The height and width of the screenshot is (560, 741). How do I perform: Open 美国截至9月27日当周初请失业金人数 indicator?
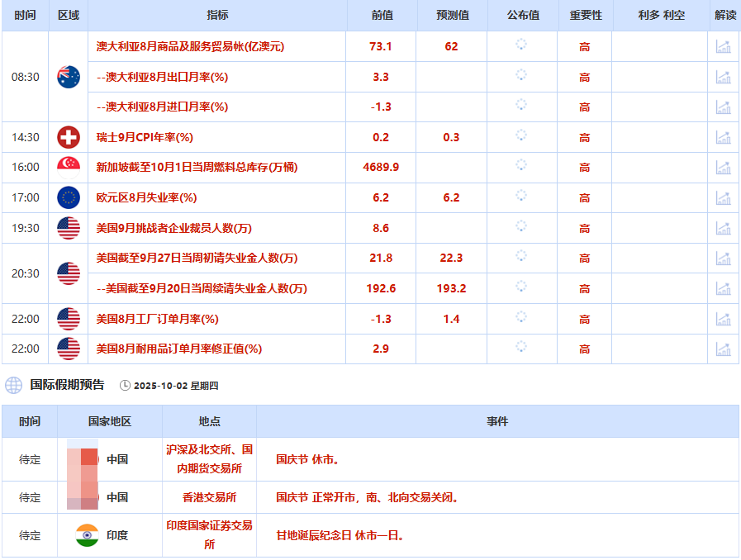[x=197, y=258]
